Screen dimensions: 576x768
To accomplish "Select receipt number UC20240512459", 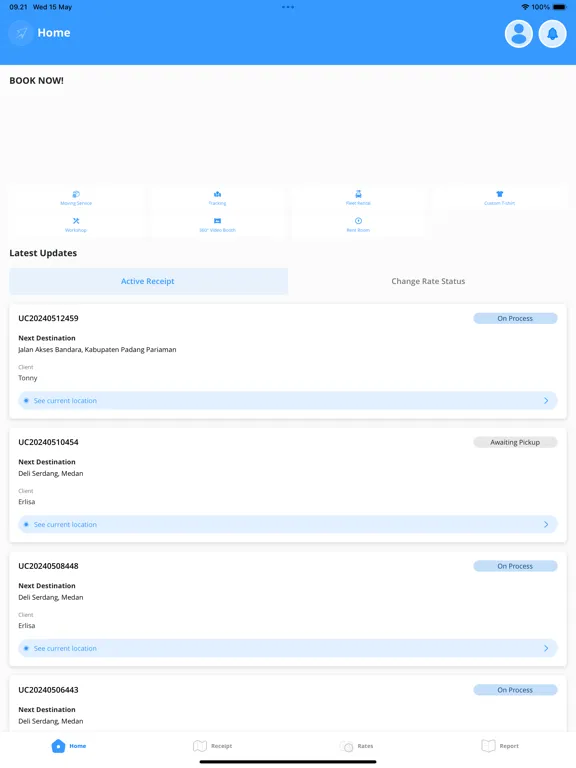I will [48, 318].
